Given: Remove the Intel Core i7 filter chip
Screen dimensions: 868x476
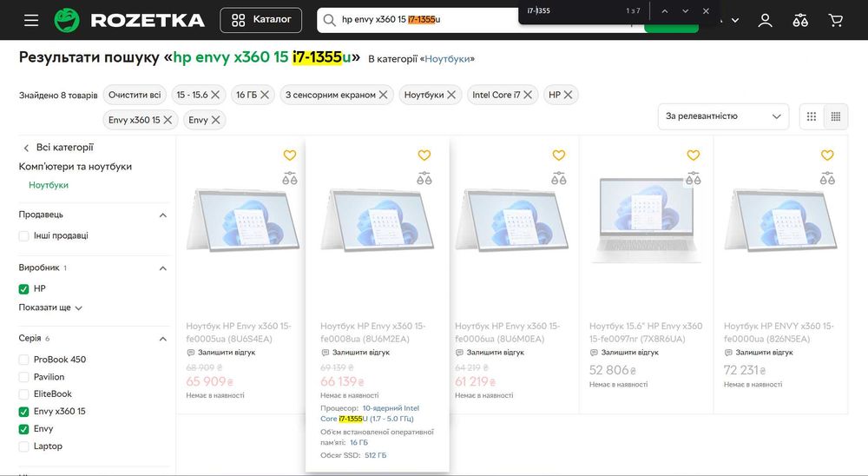Looking at the screenshot, I should point(528,95).
